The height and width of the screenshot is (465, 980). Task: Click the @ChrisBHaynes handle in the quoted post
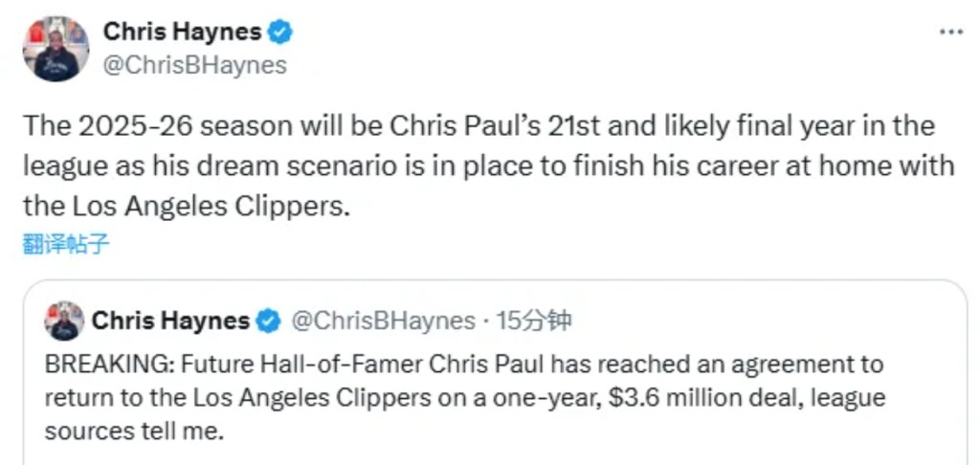[382, 321]
